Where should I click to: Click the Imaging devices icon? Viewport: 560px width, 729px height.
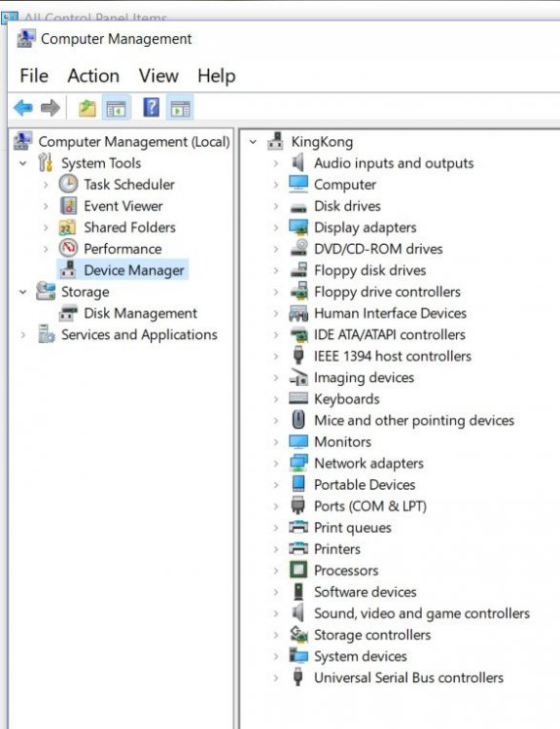pyautogui.click(x=298, y=377)
